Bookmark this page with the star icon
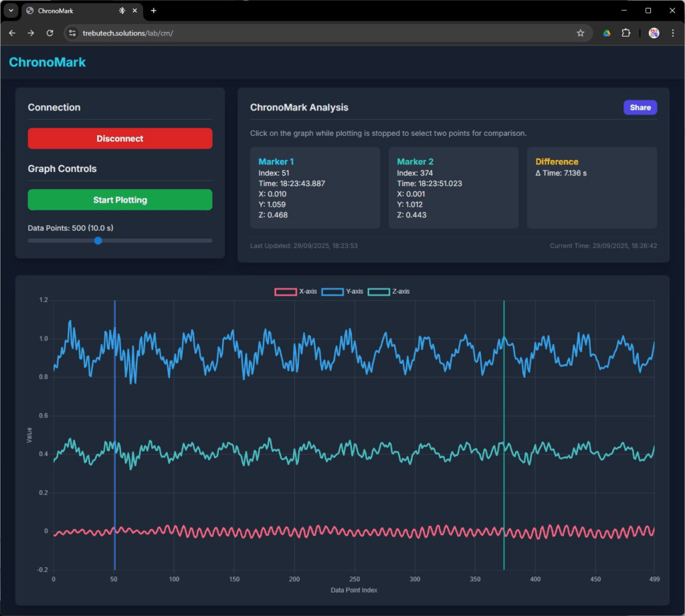 tap(580, 33)
